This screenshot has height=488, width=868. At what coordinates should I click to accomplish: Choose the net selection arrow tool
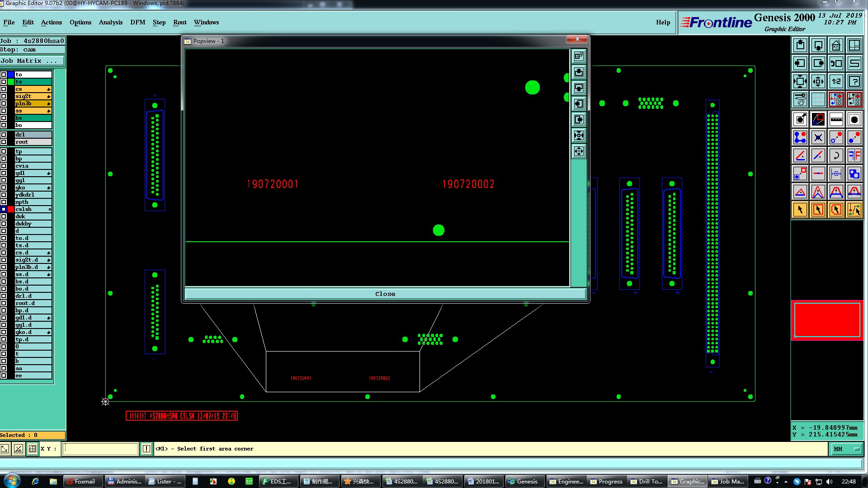click(x=854, y=210)
